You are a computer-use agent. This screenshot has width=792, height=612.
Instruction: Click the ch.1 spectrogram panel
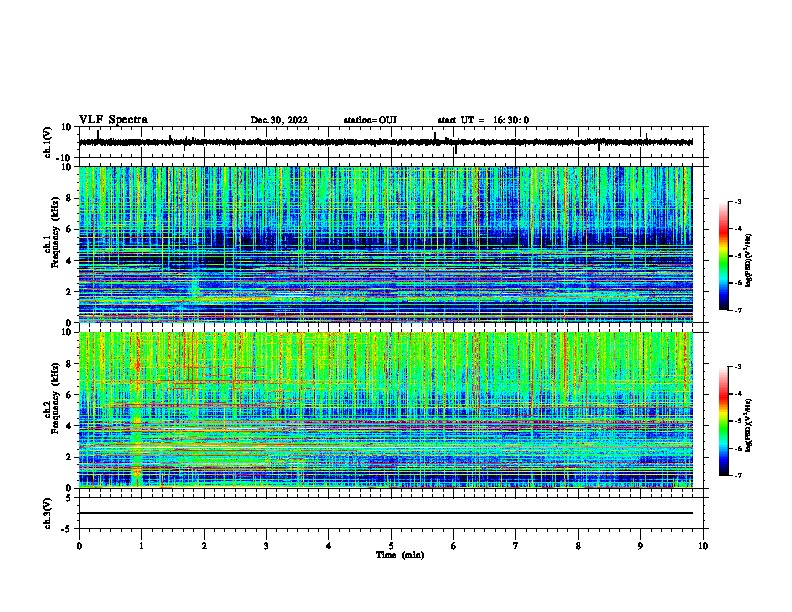[x=386, y=244]
